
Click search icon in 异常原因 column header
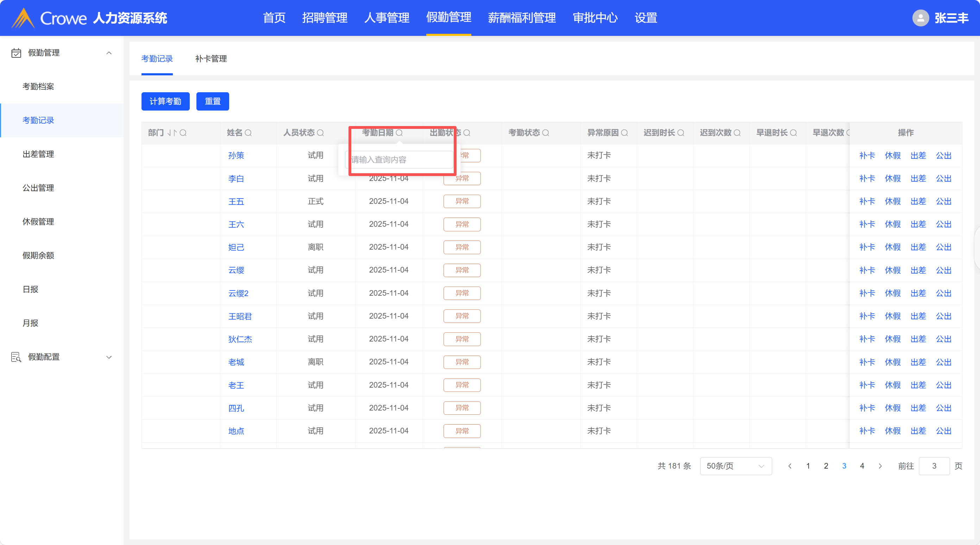(x=624, y=133)
